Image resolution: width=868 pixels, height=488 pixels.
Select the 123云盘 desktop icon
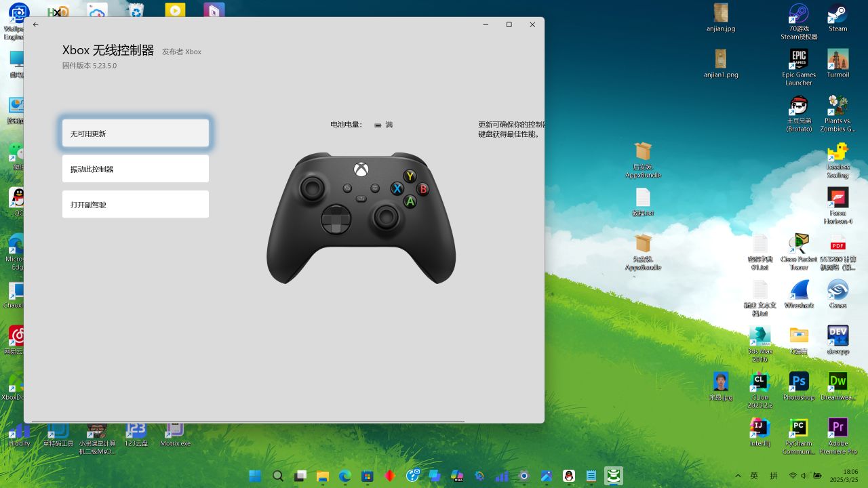(136, 434)
